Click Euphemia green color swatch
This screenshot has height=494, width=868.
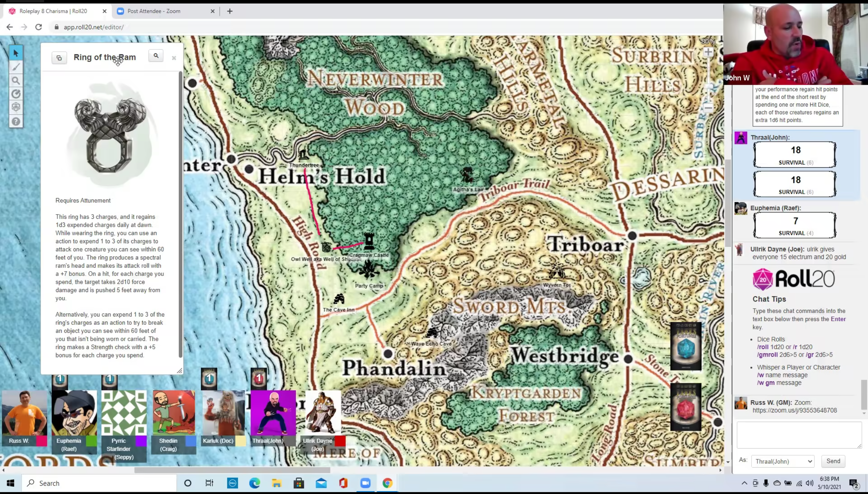point(91,441)
